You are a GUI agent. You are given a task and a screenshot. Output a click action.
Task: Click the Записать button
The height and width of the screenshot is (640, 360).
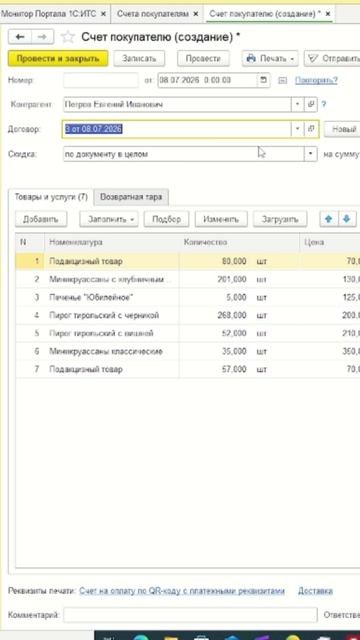[139, 58]
